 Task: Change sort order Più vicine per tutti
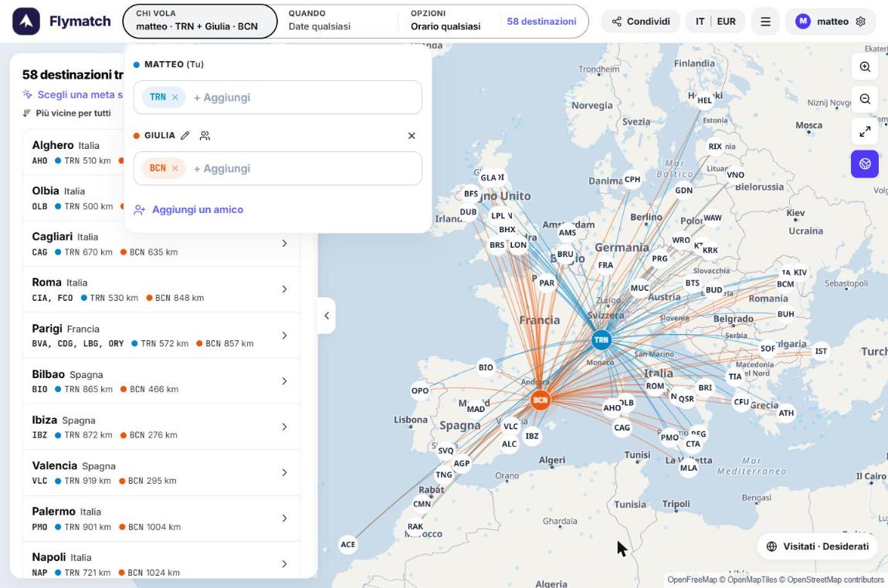point(67,113)
